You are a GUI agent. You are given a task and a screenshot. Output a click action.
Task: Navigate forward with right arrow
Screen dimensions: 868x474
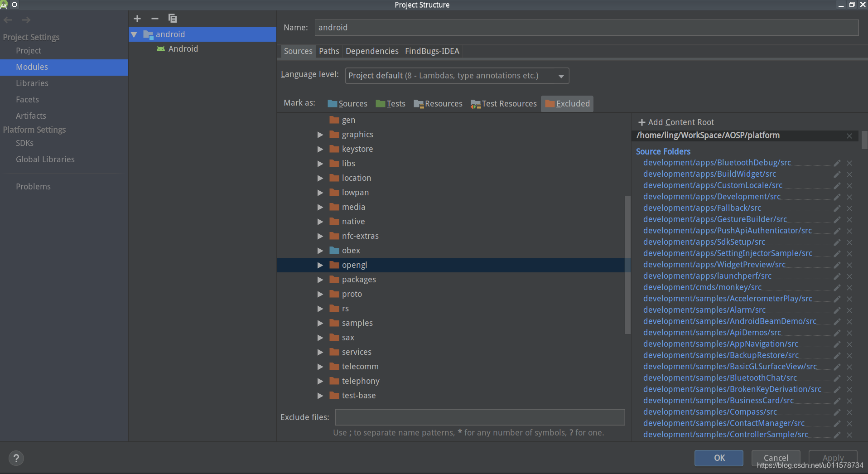pos(26,20)
